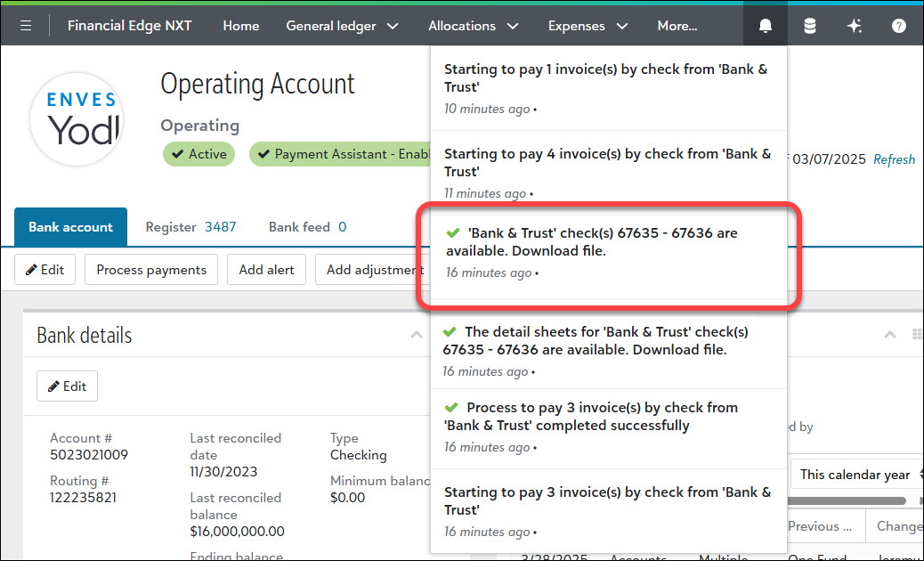Switch to the Register tab
This screenshot has height=561, width=924.
(x=190, y=227)
